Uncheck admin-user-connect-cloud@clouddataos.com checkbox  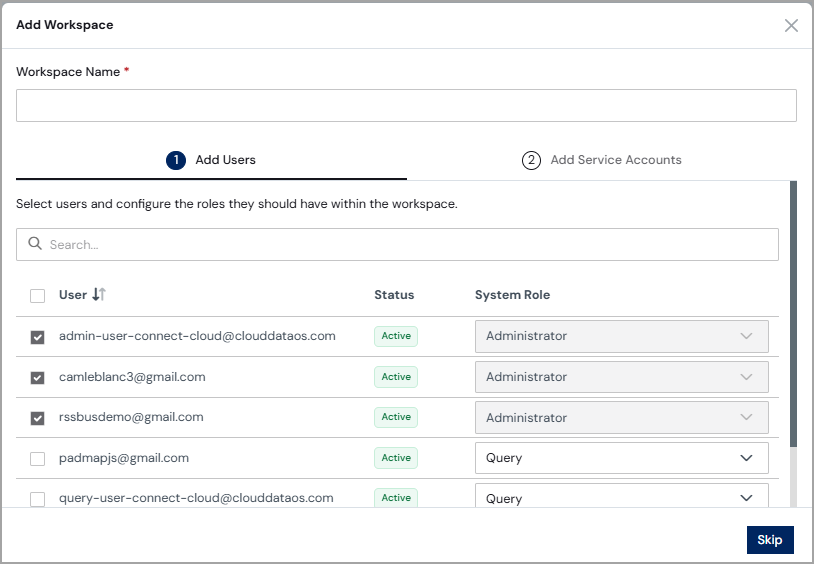click(x=37, y=337)
